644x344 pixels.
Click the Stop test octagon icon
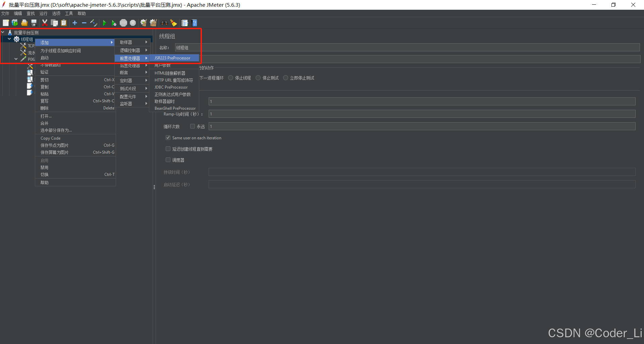123,23
